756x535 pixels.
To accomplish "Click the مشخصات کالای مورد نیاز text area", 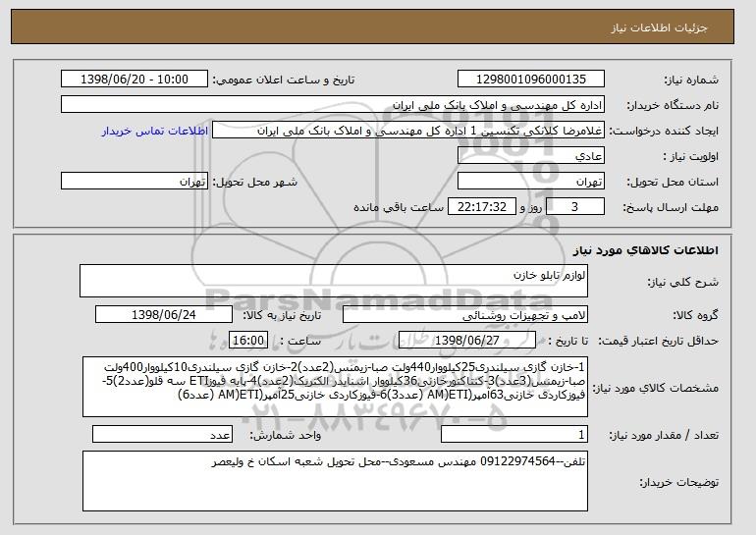I will (x=335, y=387).
